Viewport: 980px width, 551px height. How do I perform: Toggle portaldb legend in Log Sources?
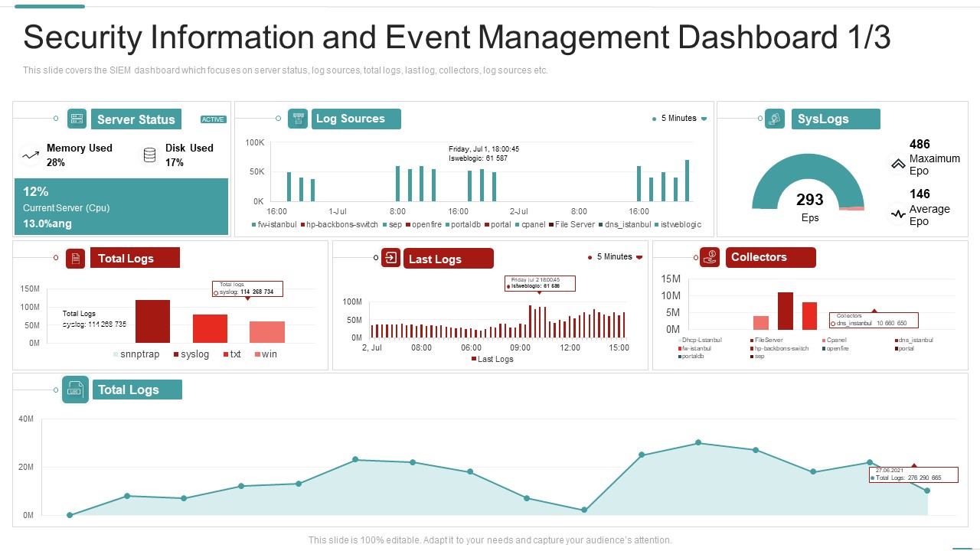[462, 224]
